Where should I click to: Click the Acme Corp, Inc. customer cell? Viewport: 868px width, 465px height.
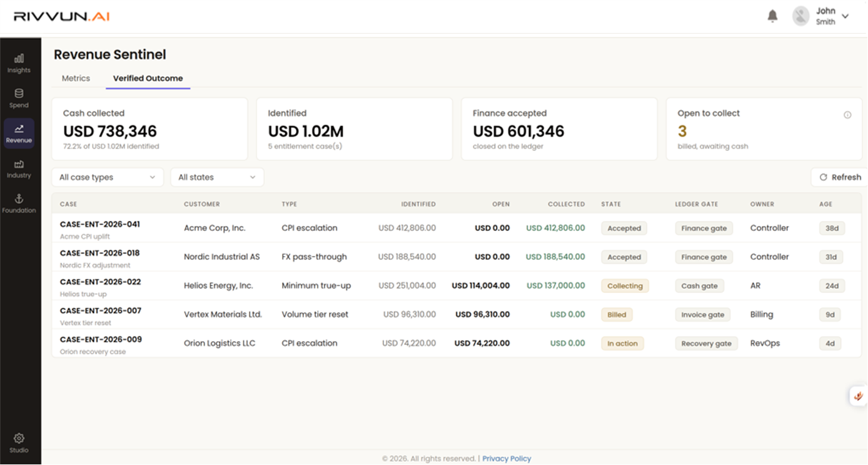[214, 228]
